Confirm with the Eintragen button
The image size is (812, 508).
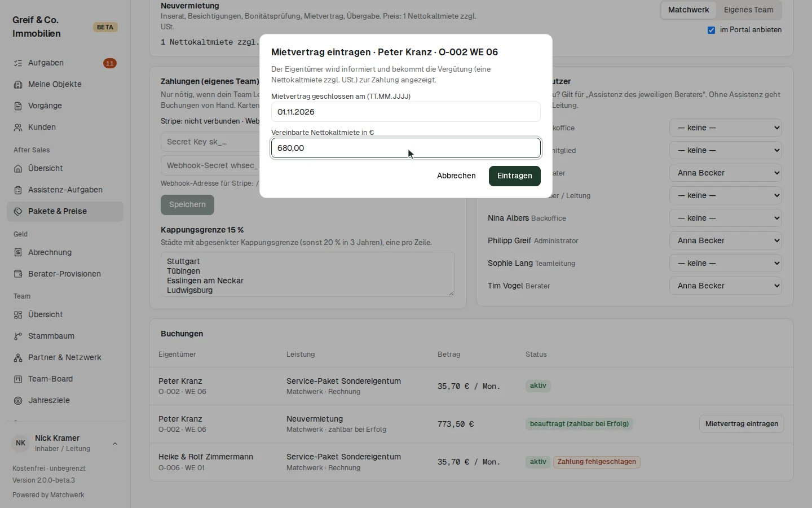(515, 176)
